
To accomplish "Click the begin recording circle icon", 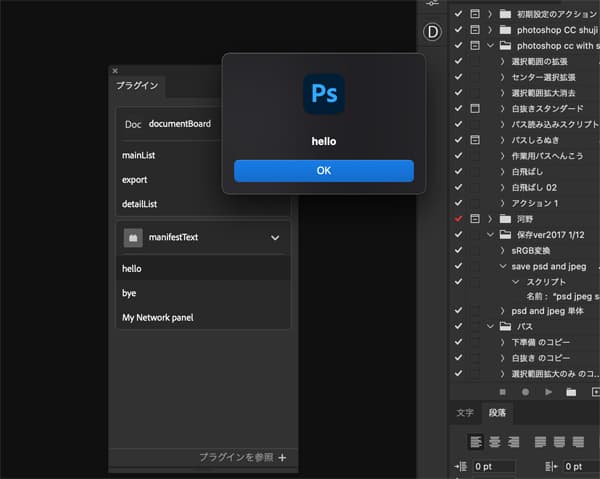I will point(525,392).
